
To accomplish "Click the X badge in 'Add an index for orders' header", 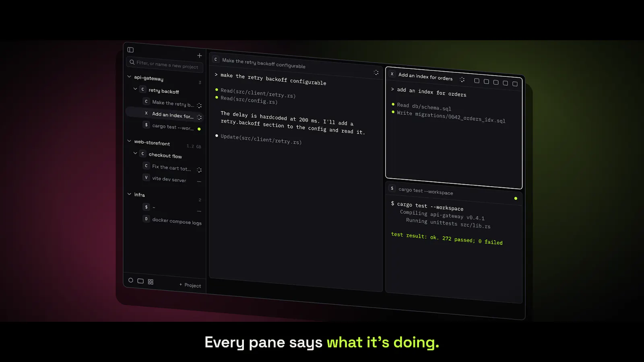I will click(392, 74).
